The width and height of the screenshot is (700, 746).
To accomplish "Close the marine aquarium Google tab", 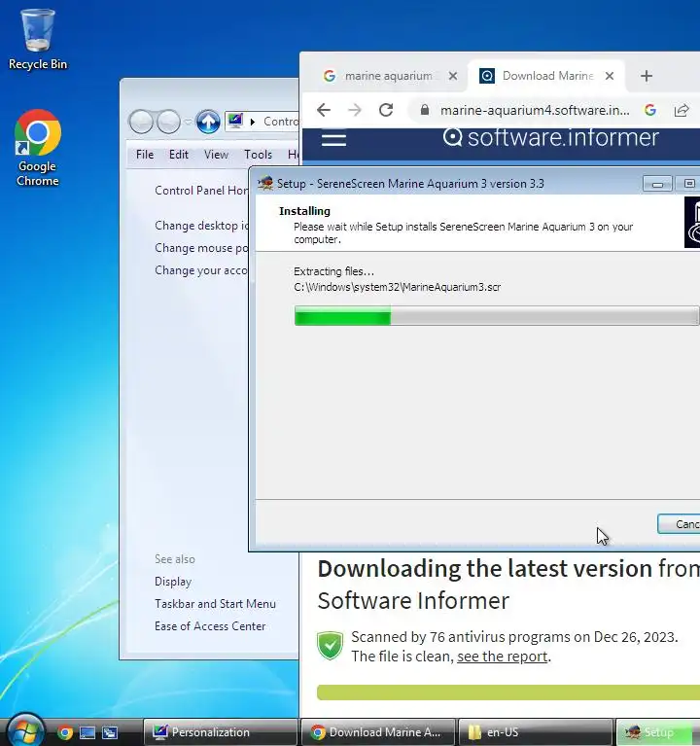I will pyautogui.click(x=453, y=76).
